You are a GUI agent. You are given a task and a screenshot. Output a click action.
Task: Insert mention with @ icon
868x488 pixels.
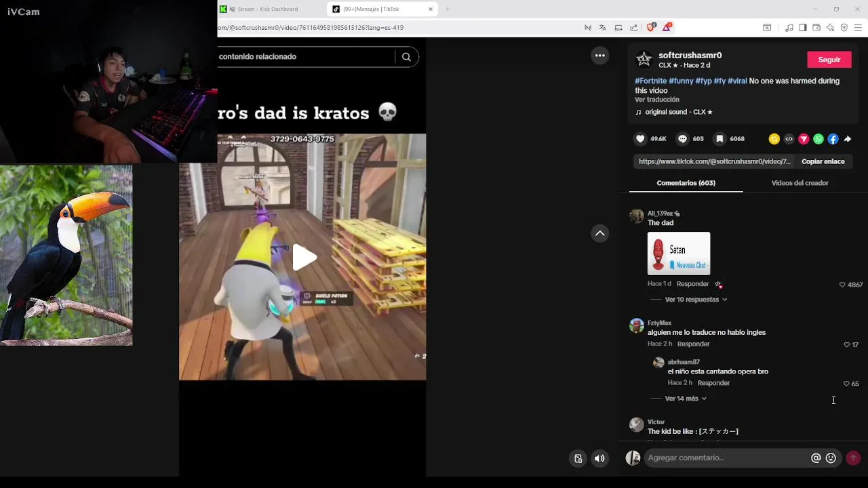[x=816, y=458]
